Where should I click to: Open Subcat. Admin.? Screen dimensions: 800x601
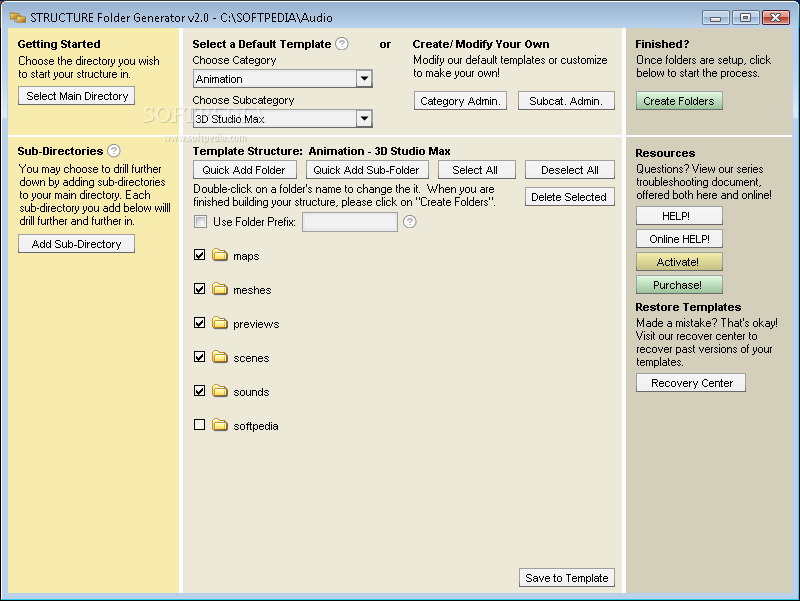[x=566, y=101]
